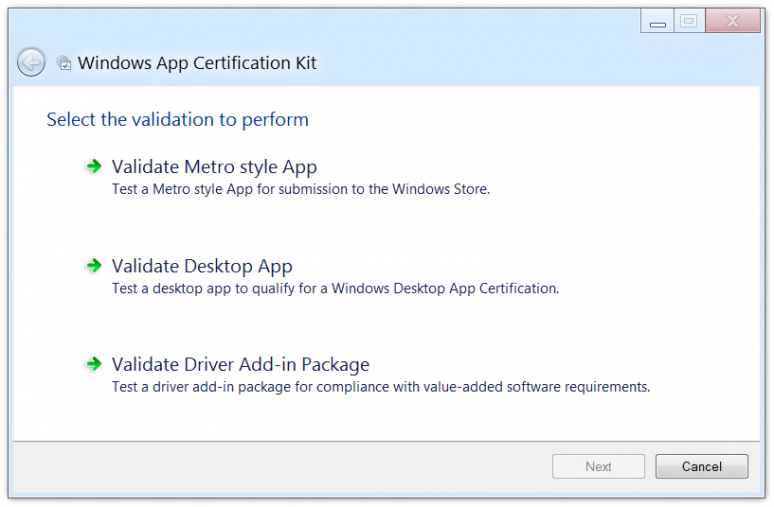Click green arrow beside Validate Driver Add-in Package
The image size is (774, 507).
point(94,364)
